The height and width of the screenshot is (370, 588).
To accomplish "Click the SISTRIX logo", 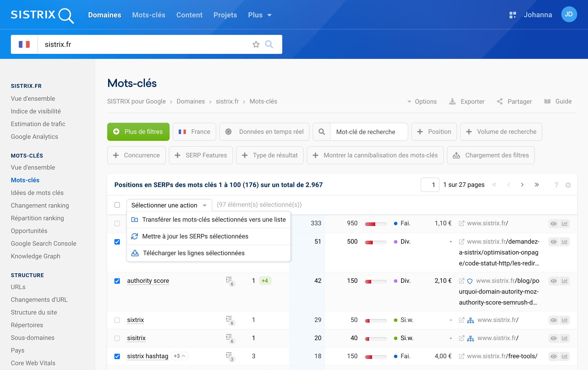I will 42,15.
